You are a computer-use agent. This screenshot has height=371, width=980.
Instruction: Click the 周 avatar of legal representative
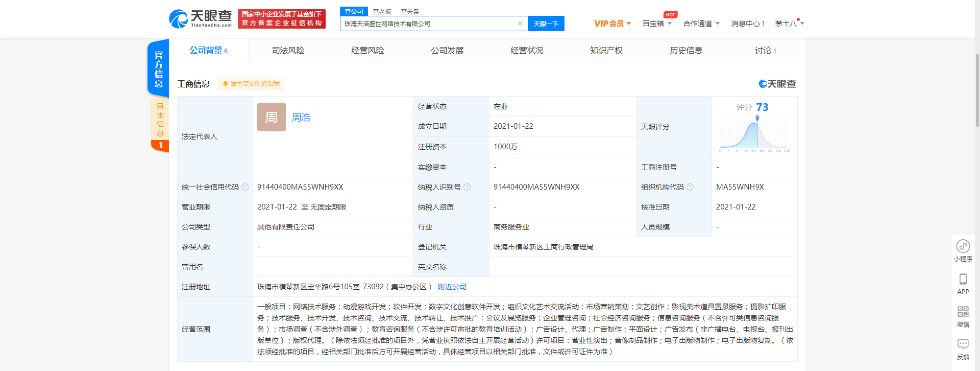(271, 117)
